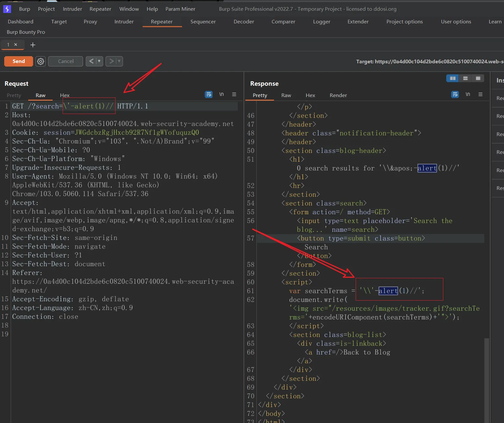This screenshot has width=504, height=423.
Task: Switch to the Target tab
Action: pos(59,22)
